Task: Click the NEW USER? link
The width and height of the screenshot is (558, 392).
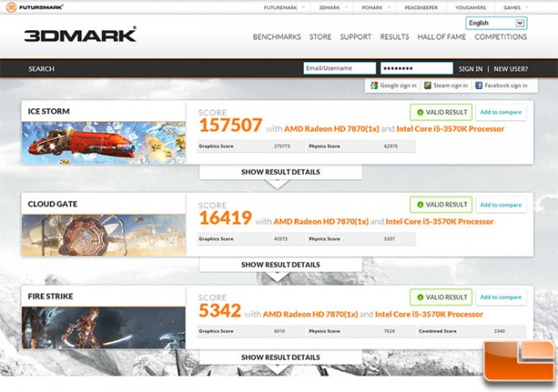Action: coord(510,69)
